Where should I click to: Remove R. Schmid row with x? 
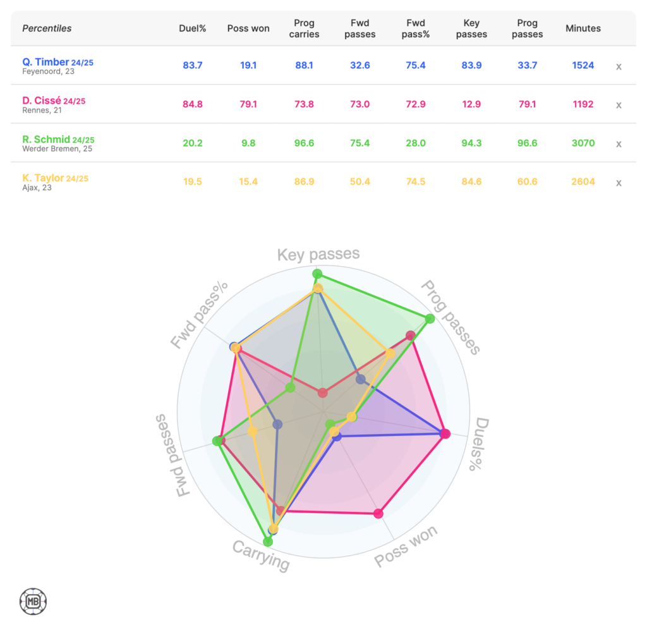pos(619,143)
